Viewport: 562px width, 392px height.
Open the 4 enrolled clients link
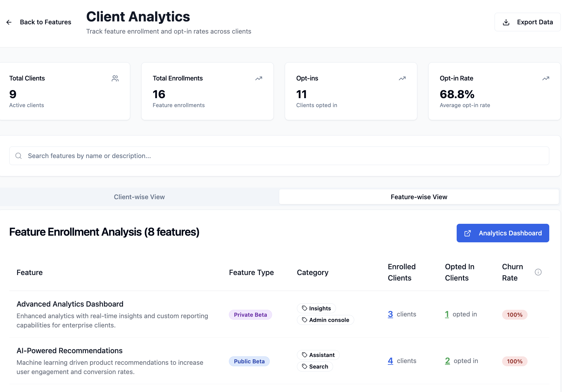pos(390,361)
